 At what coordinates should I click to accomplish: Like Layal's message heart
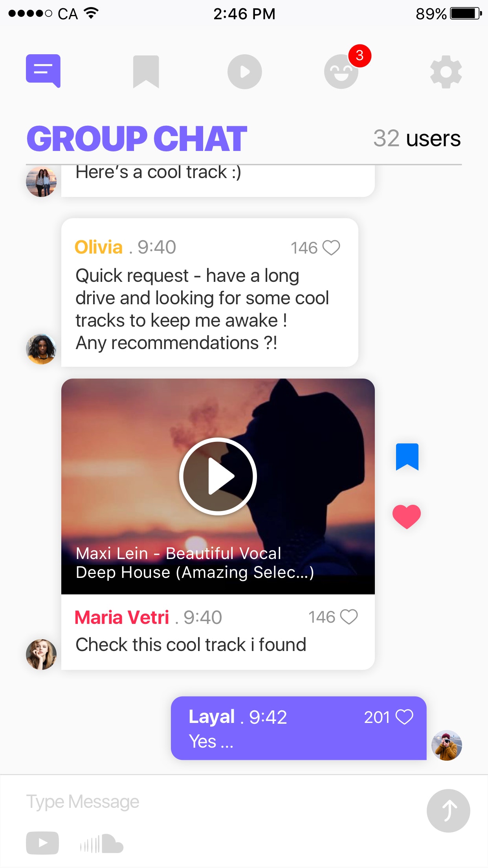[x=404, y=717]
